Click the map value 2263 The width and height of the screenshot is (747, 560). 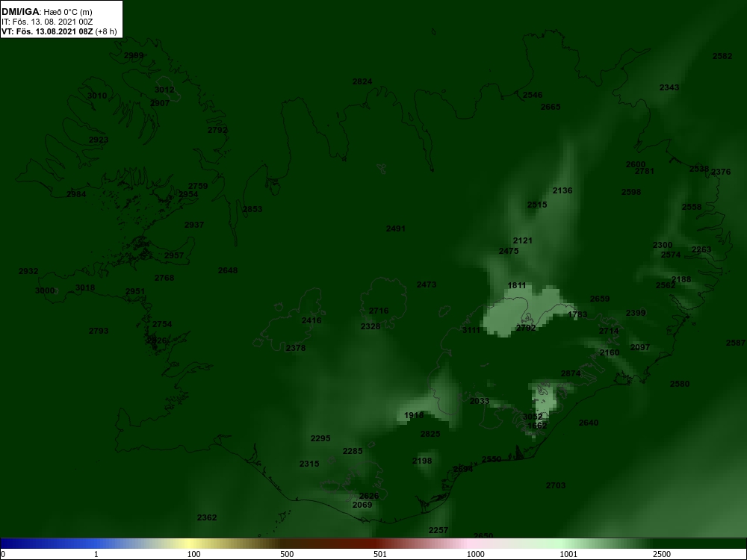click(701, 249)
